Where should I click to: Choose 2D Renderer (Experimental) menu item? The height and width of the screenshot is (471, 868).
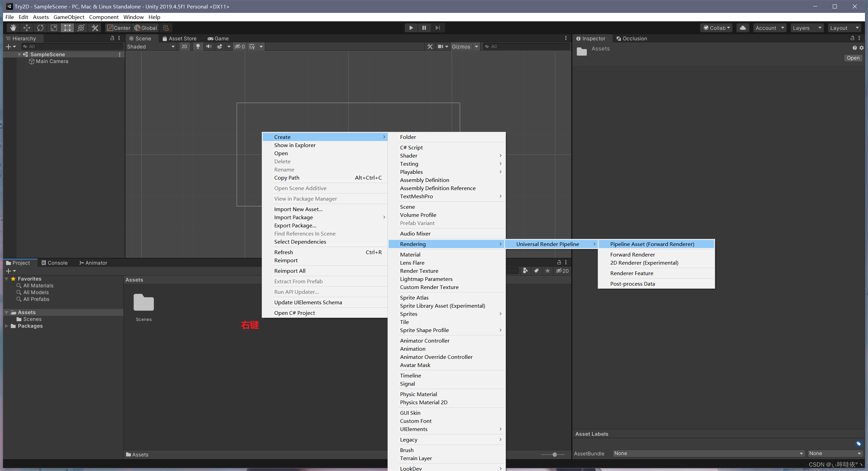click(x=656, y=263)
